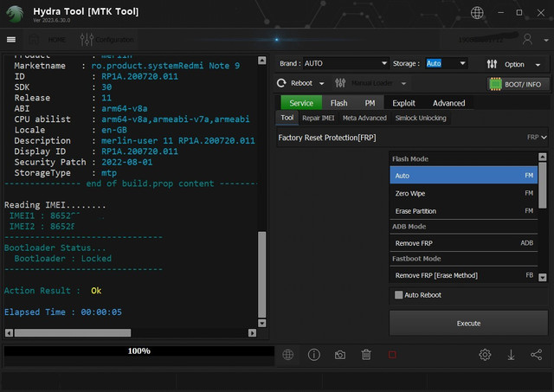This screenshot has height=392, width=554.
Task: Expand the Reboot dropdown arrow
Action: pyautogui.click(x=321, y=84)
